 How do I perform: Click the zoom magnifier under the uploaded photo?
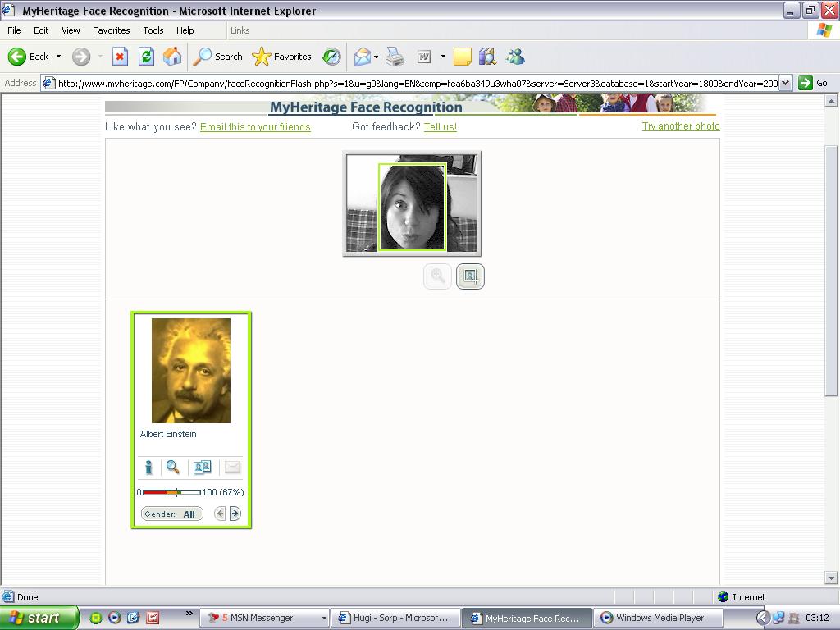[438, 276]
